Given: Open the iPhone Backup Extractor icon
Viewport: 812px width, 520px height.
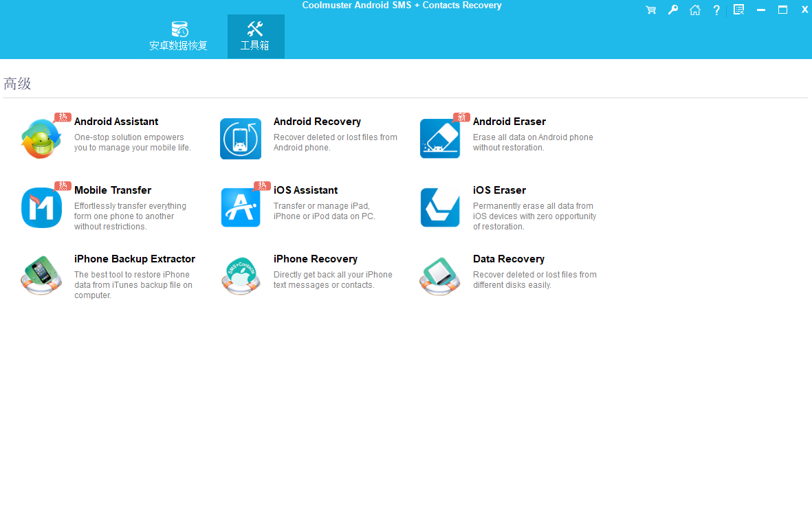Looking at the screenshot, I should click(x=41, y=275).
